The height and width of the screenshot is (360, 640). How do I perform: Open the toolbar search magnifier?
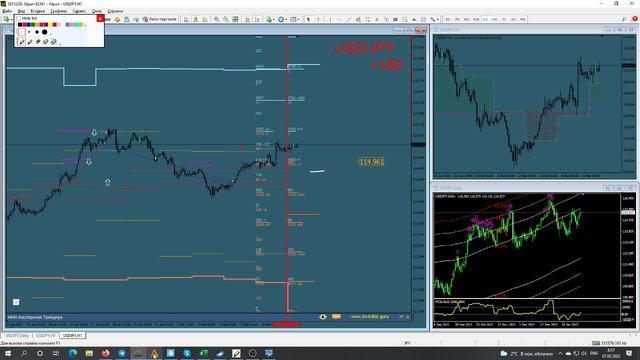pos(624,19)
